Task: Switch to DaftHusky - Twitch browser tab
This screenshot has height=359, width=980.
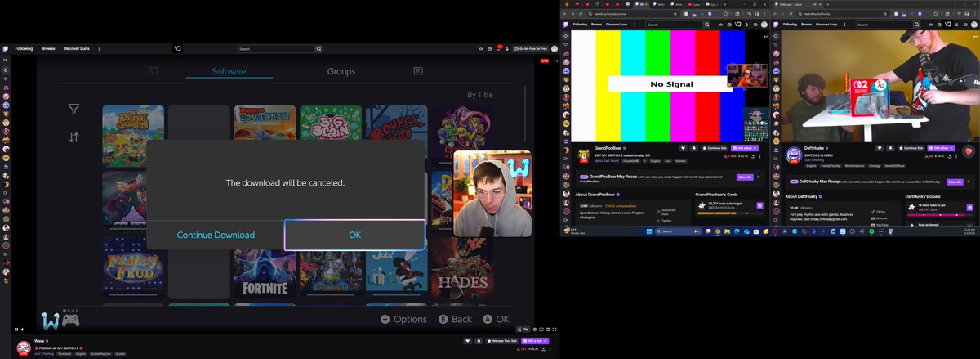Action: point(797,5)
